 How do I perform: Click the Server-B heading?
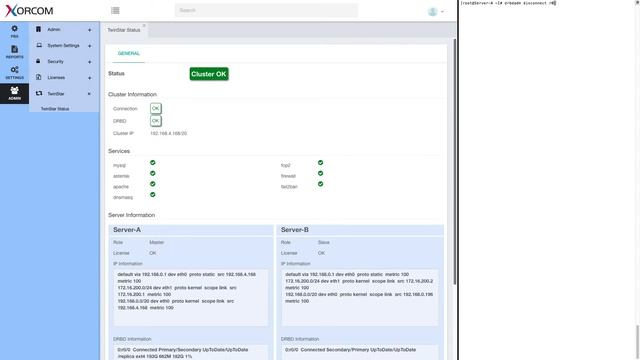[295, 230]
